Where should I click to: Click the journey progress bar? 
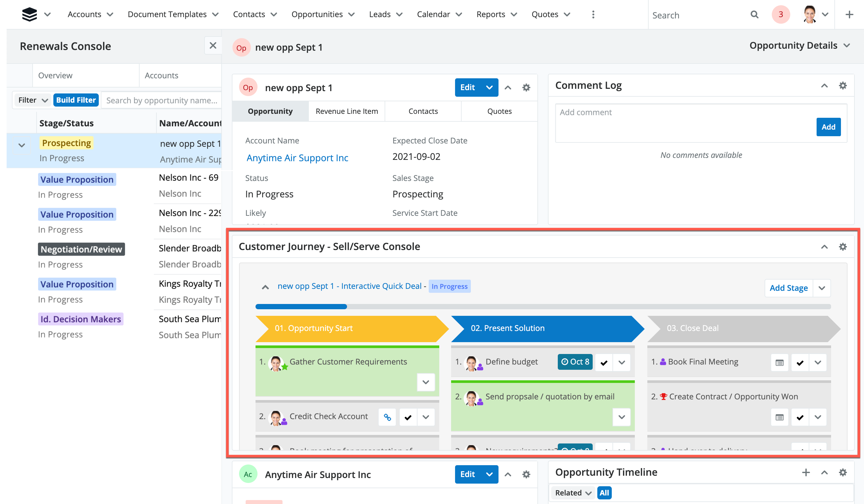(543, 306)
